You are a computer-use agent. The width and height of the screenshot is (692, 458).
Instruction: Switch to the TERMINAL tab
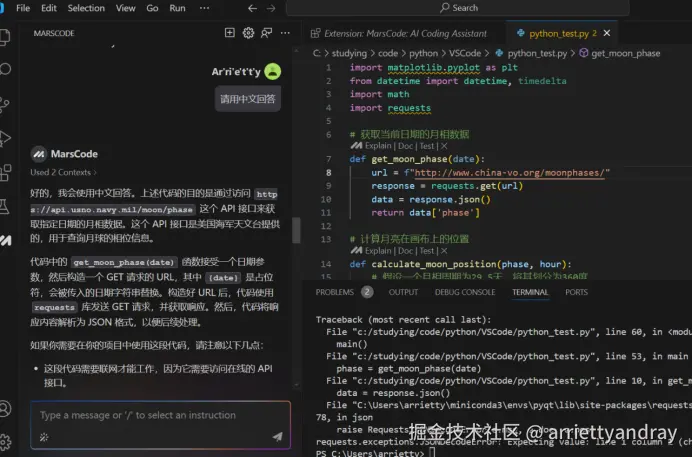530,292
